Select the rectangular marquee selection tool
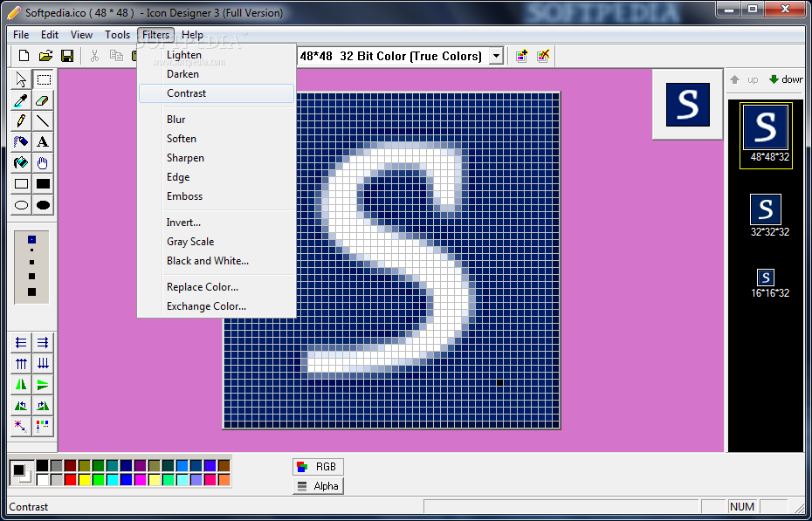 point(44,79)
